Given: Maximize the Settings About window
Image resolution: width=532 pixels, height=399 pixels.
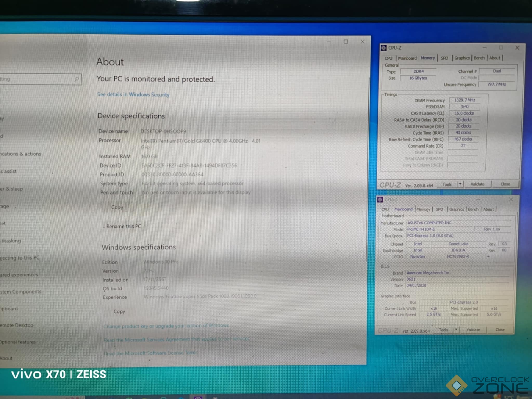Looking at the screenshot, I should [x=346, y=42].
